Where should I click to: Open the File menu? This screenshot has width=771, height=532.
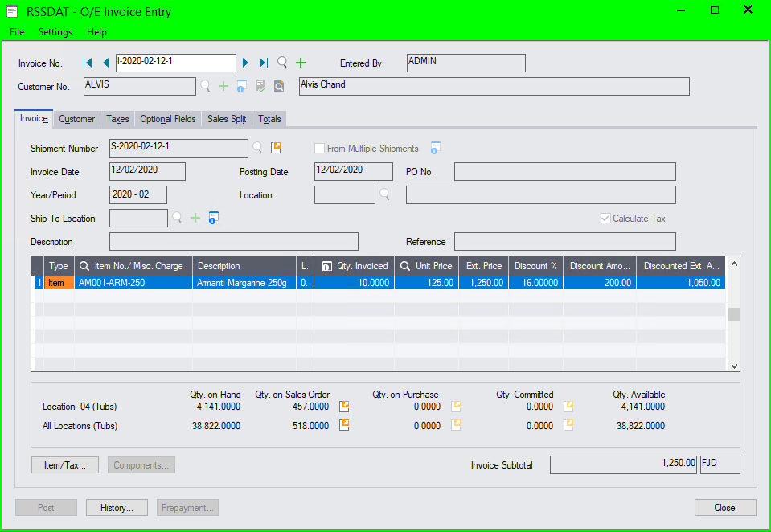pyautogui.click(x=17, y=32)
